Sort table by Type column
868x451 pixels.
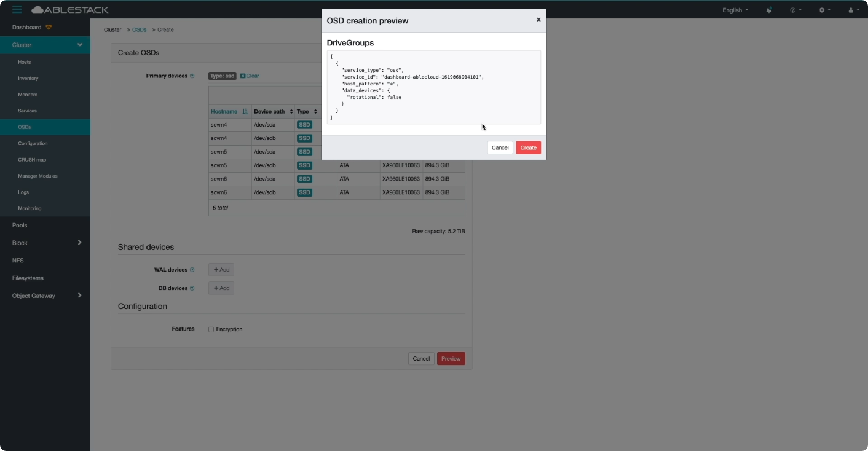[307, 111]
